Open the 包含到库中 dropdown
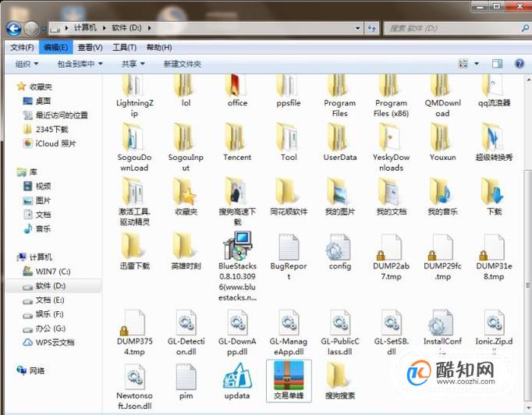Screen dimensions: 532x415 80,64
